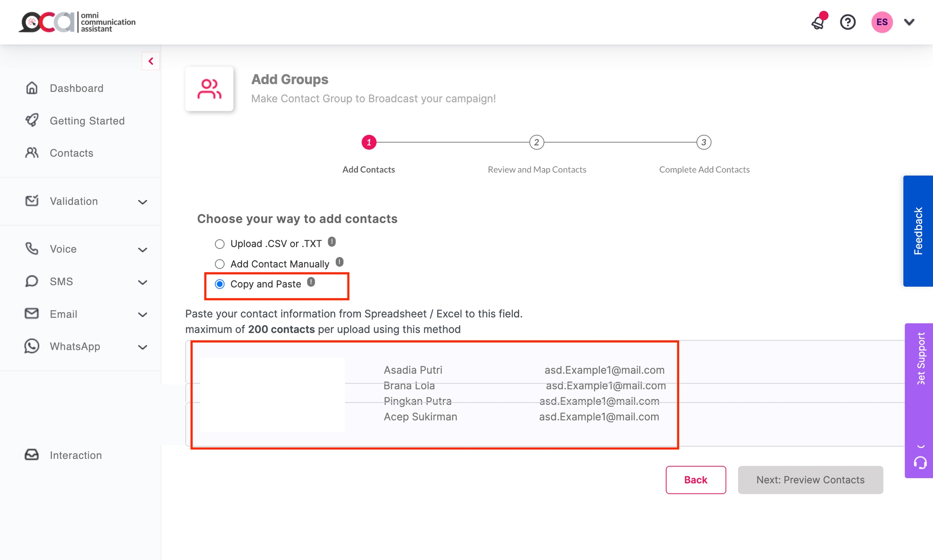Collapse sidebar with the left arrow
933x560 pixels.
pyautogui.click(x=151, y=61)
